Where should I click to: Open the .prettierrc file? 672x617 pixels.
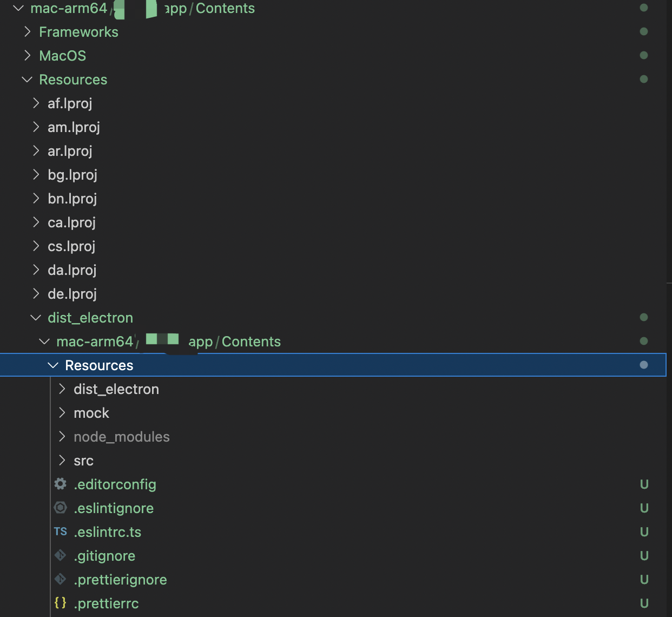(x=107, y=603)
